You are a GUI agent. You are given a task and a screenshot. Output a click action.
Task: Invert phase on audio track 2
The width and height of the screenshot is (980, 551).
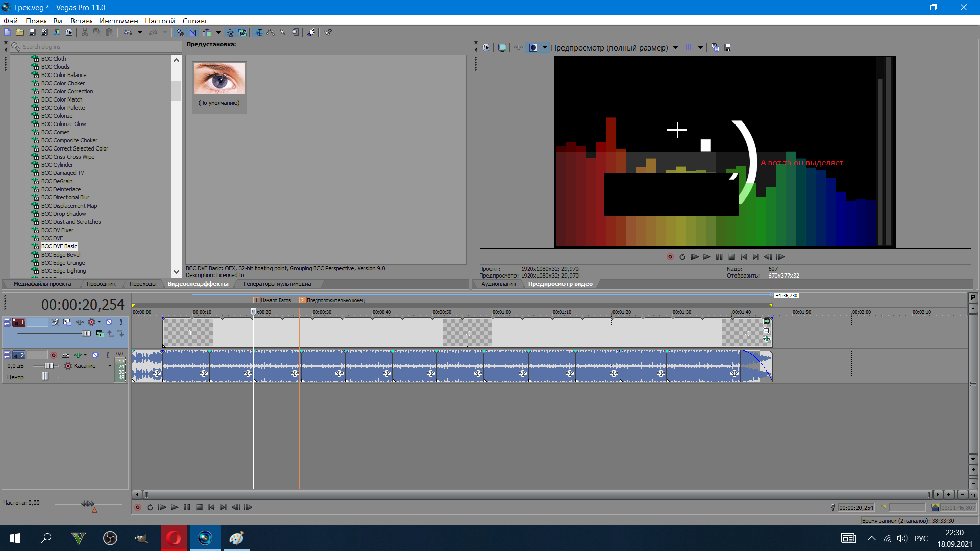point(66,355)
